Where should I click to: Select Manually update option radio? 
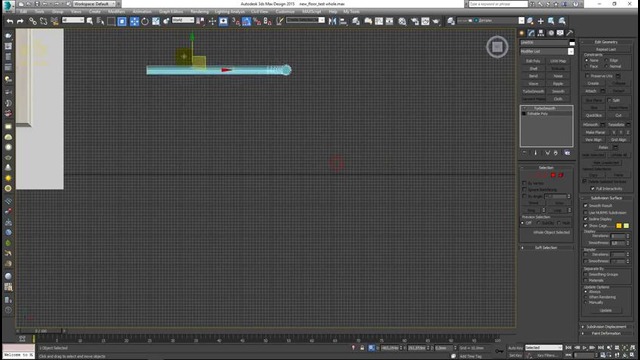586,302
